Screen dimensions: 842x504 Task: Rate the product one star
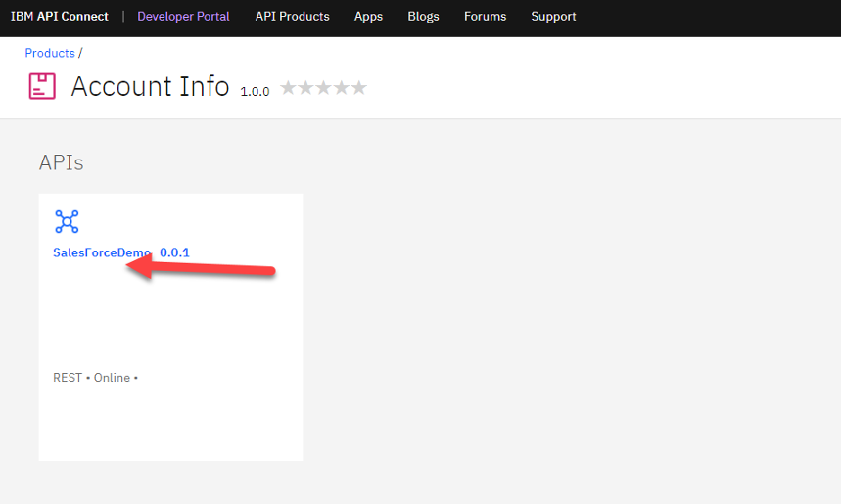(289, 88)
